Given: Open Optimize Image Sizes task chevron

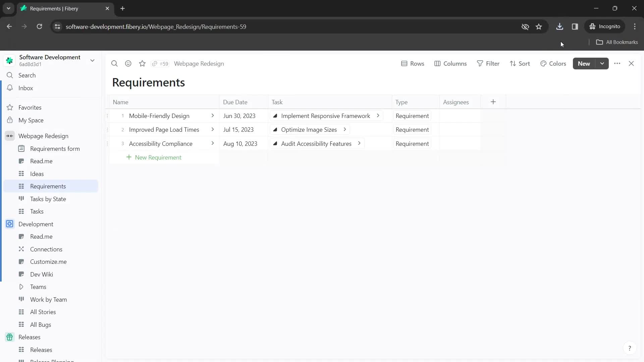Looking at the screenshot, I should 344,129.
